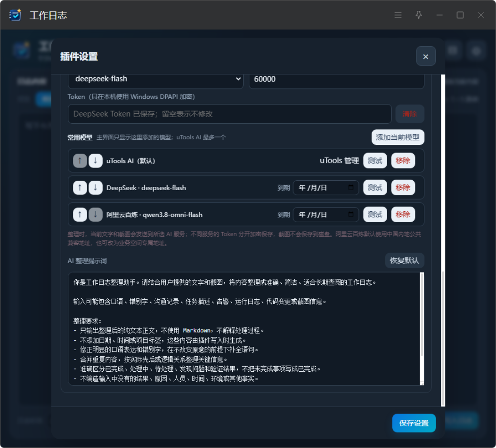Open the calendar picker for the DeepSeek expiry
Screen dimensions: 496x448
[350, 187]
